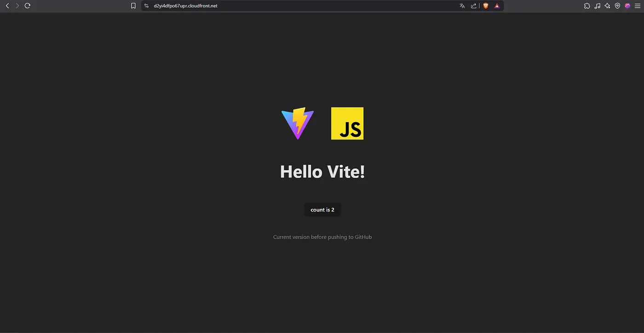Open Brave Rewards via the triangle icon
Screen dimensions: 644x333
[497, 6]
